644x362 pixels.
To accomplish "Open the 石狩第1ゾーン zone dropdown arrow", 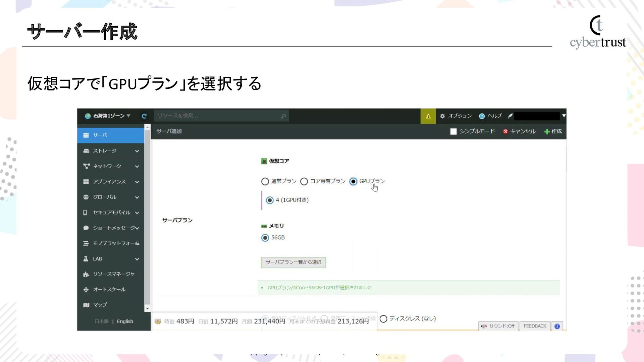I will (x=128, y=116).
